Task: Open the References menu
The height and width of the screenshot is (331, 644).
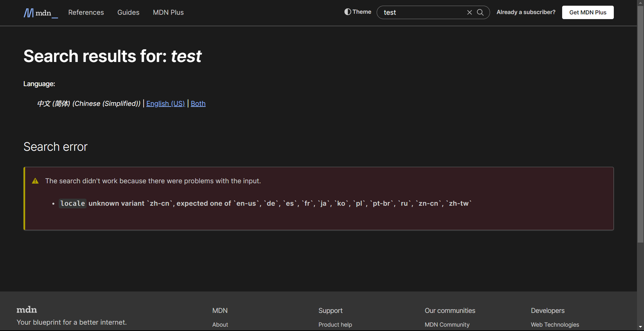Action: click(x=86, y=12)
